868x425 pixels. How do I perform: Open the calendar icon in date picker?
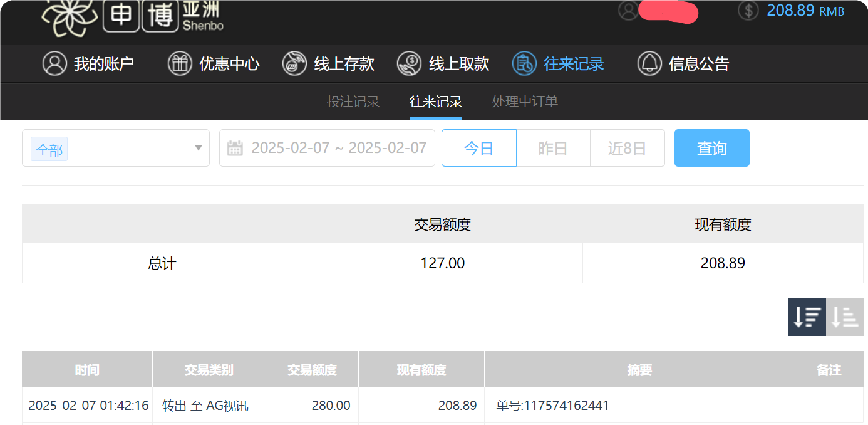tap(235, 147)
